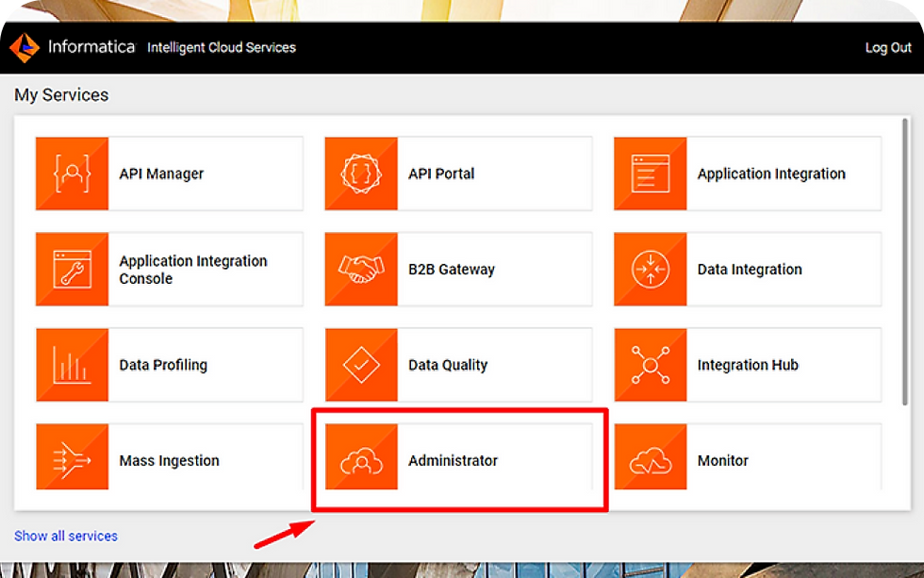Click the "Monitor" label
The height and width of the screenshot is (578, 924).
[723, 460]
